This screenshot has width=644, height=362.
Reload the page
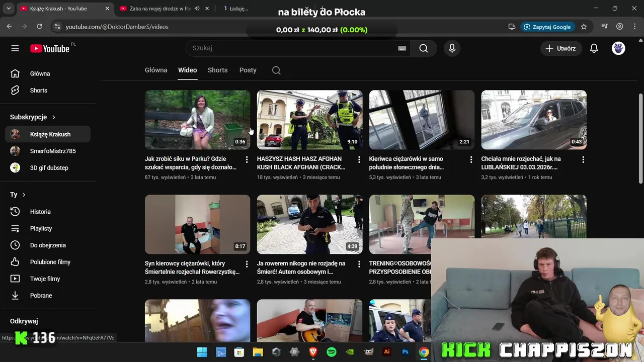point(39,27)
